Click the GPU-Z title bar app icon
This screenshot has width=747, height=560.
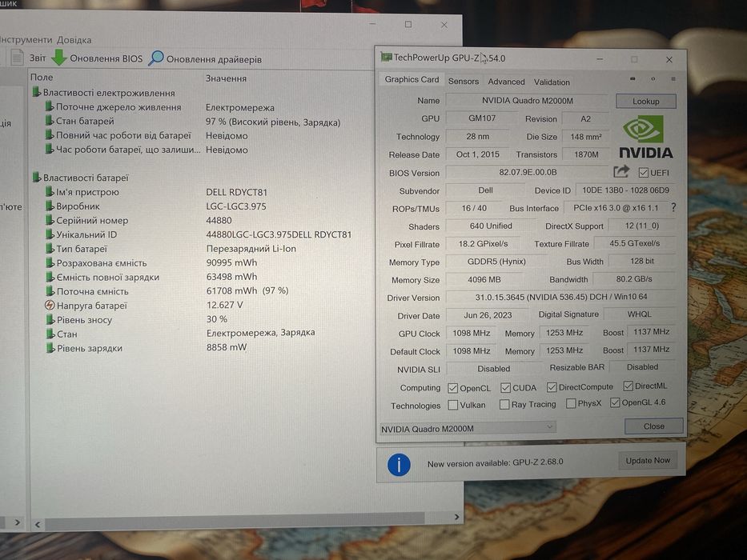[x=386, y=57]
